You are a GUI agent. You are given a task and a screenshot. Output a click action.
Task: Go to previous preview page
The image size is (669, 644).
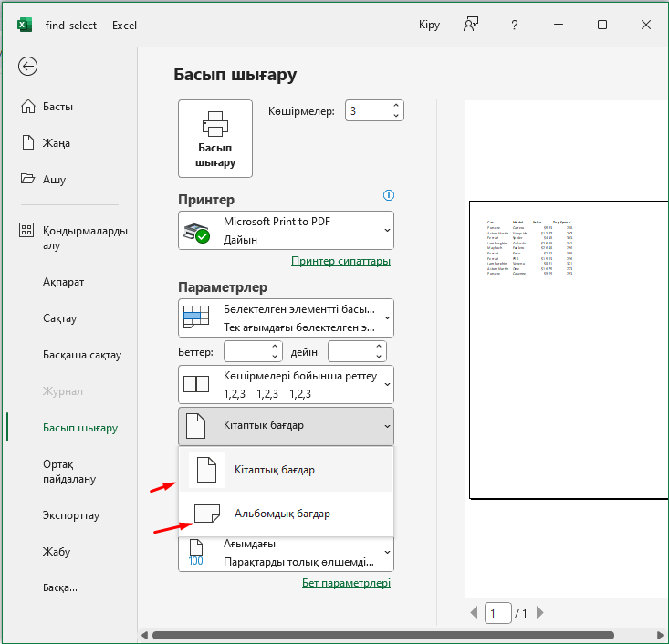474,613
